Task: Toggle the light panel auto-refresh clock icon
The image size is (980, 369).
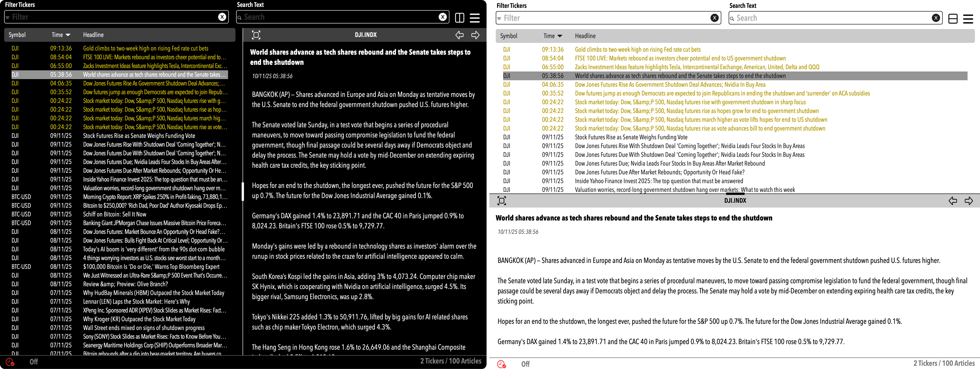Action: pyautogui.click(x=501, y=364)
